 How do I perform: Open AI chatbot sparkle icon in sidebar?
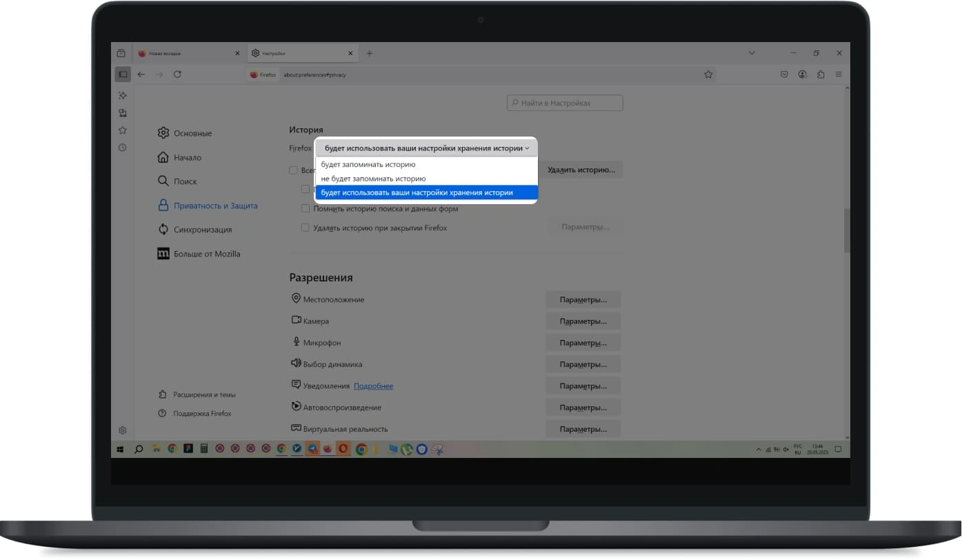click(122, 95)
